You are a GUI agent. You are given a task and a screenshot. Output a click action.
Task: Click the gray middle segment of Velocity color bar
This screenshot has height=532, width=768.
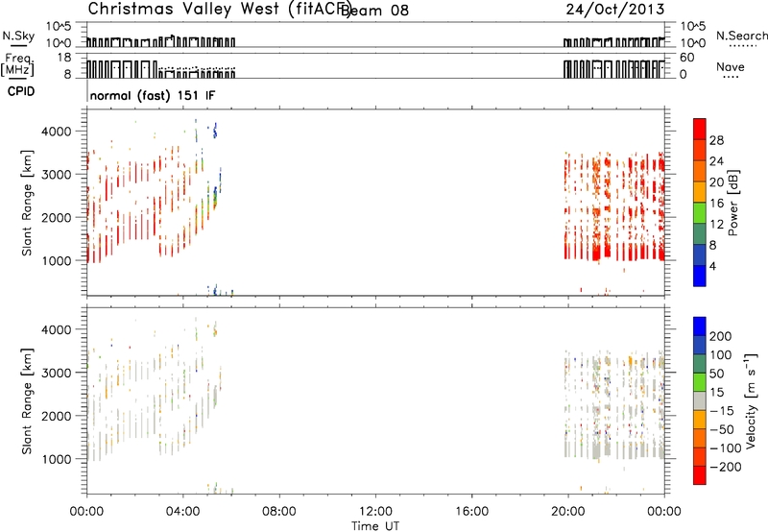coord(700,401)
